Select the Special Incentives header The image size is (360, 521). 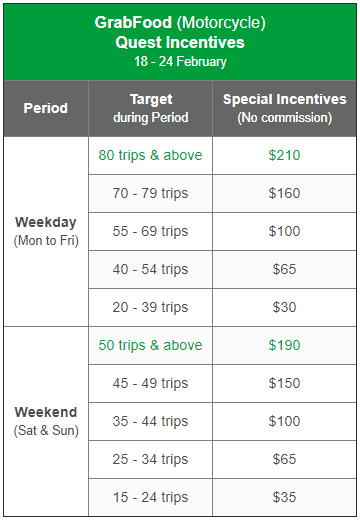point(284,109)
